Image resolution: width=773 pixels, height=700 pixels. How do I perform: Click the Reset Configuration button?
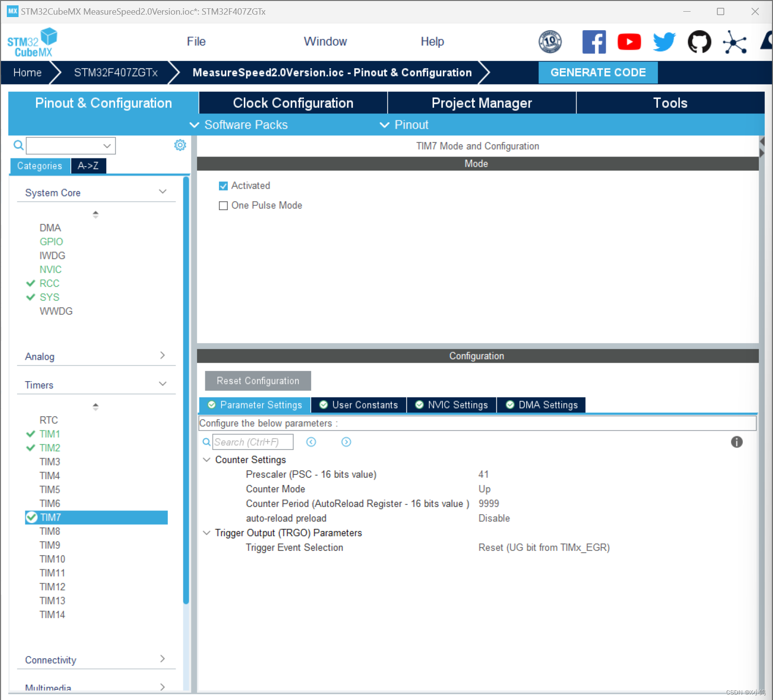click(258, 381)
